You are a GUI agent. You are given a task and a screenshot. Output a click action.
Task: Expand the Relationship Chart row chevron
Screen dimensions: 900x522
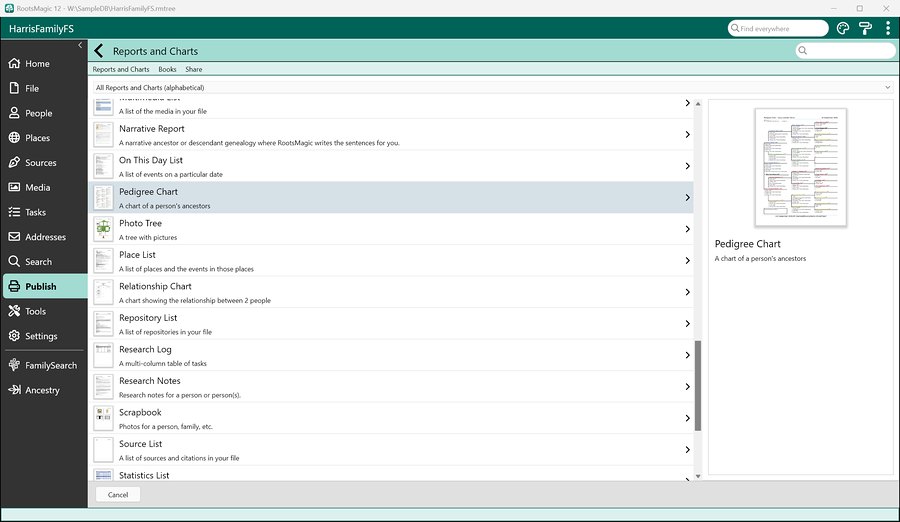[x=687, y=292]
